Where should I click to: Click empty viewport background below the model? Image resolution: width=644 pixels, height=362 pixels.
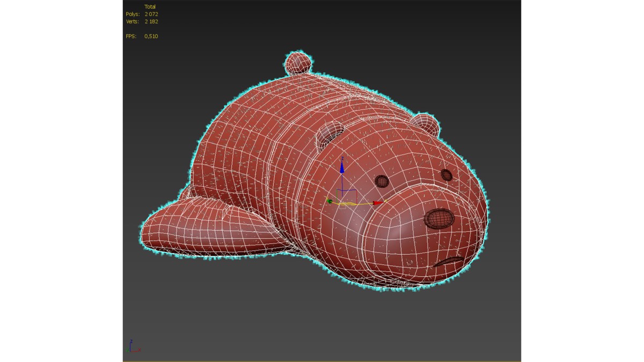[x=322, y=322]
